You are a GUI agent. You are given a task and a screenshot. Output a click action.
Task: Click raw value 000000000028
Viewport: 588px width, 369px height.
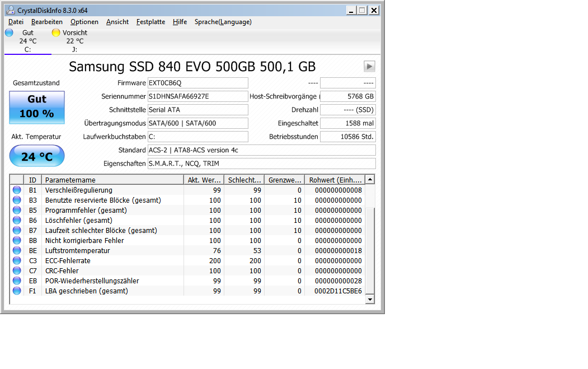point(338,281)
